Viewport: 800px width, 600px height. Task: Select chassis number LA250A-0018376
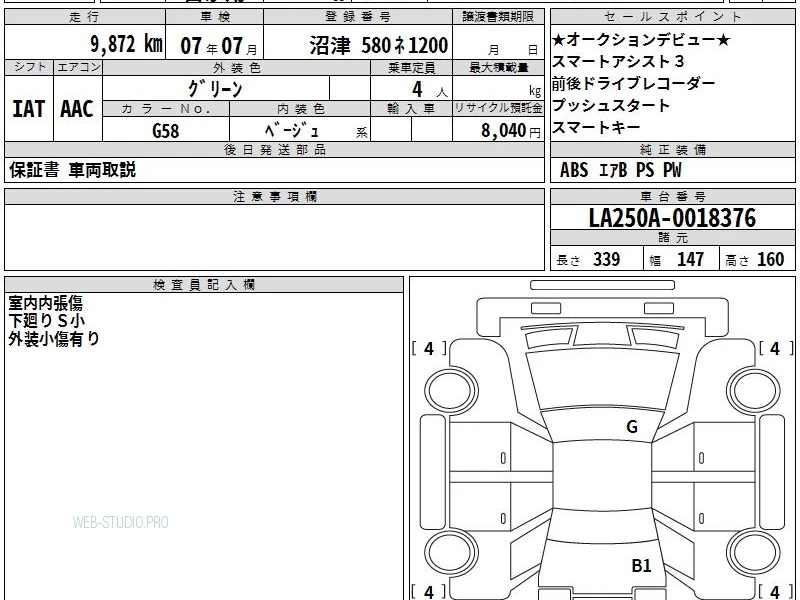672,218
